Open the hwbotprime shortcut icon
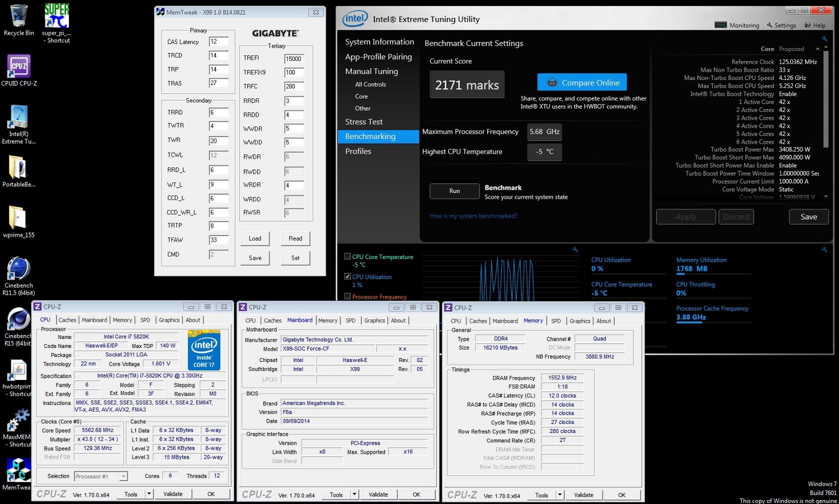This screenshot has width=839, height=504. (18, 370)
